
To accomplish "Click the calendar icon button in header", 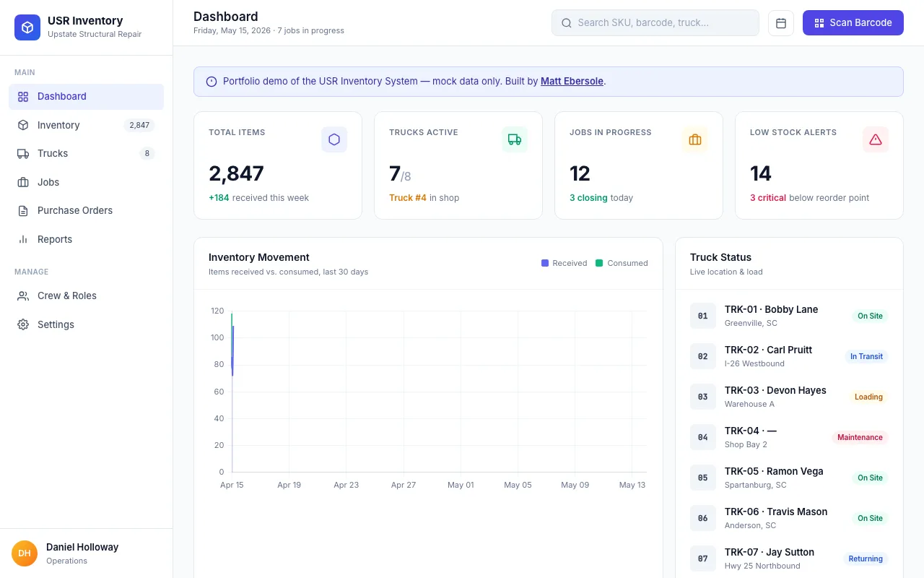I will pos(781,23).
